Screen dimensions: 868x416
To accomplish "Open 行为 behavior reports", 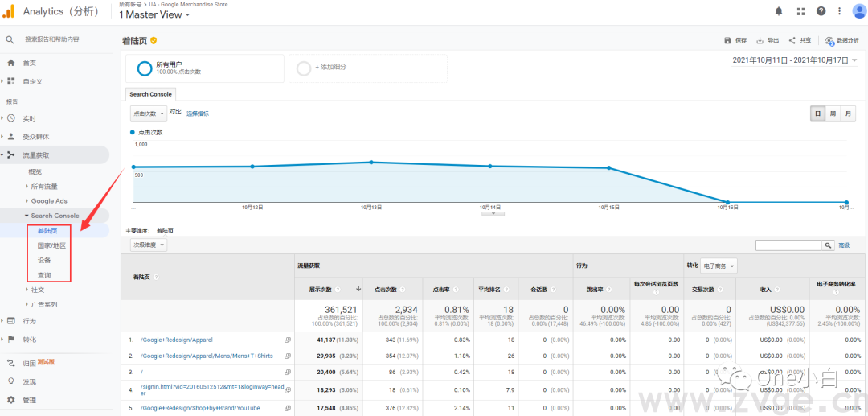I will 30,321.
